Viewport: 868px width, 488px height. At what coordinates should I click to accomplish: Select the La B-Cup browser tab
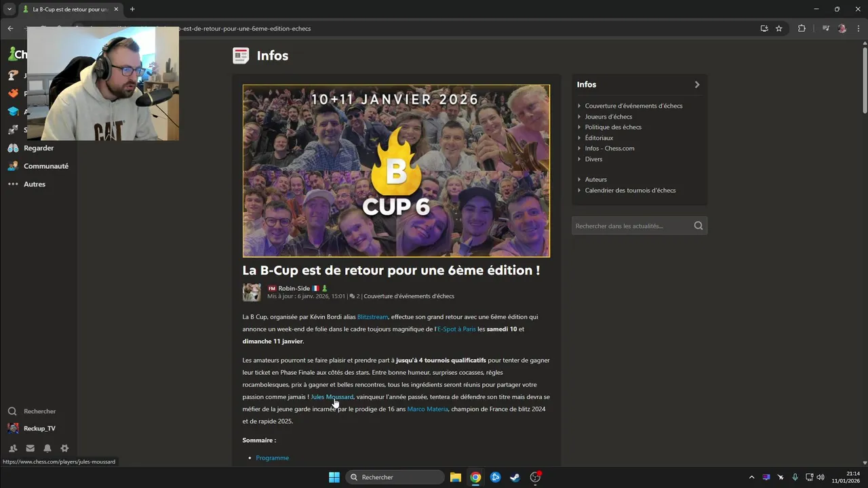click(71, 9)
